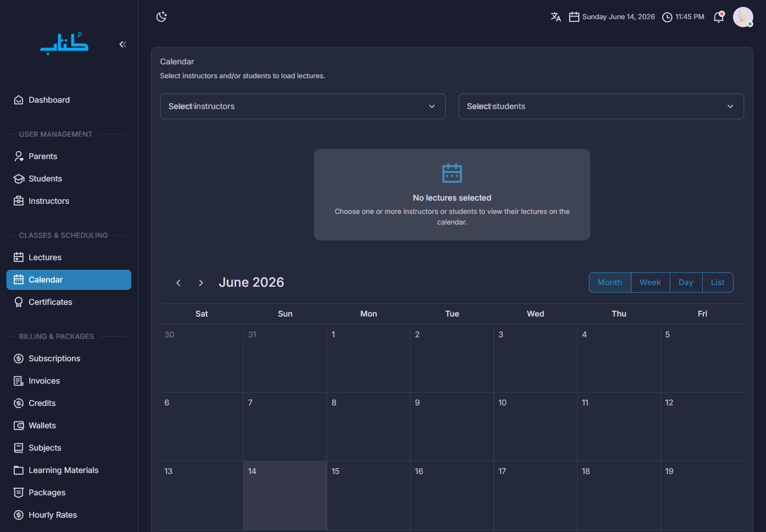The height and width of the screenshot is (532, 766).
Task: Click the Kuttab logo
Action: tap(64, 44)
